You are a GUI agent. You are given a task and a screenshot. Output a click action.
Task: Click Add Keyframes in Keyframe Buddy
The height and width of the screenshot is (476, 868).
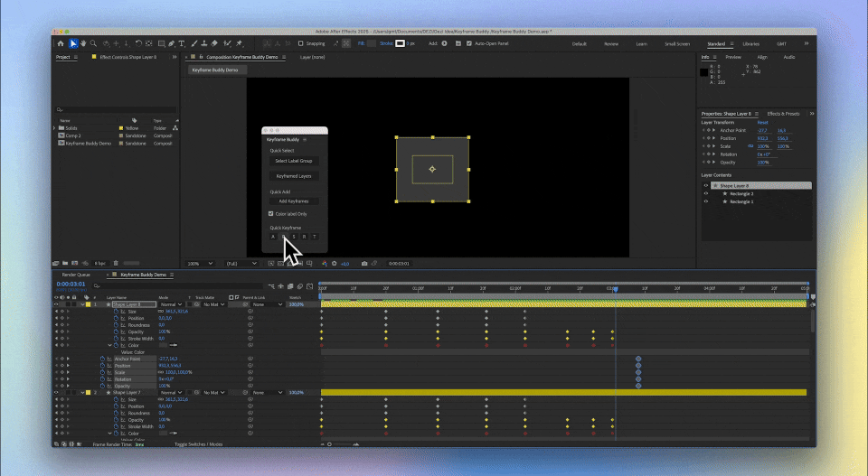click(294, 201)
